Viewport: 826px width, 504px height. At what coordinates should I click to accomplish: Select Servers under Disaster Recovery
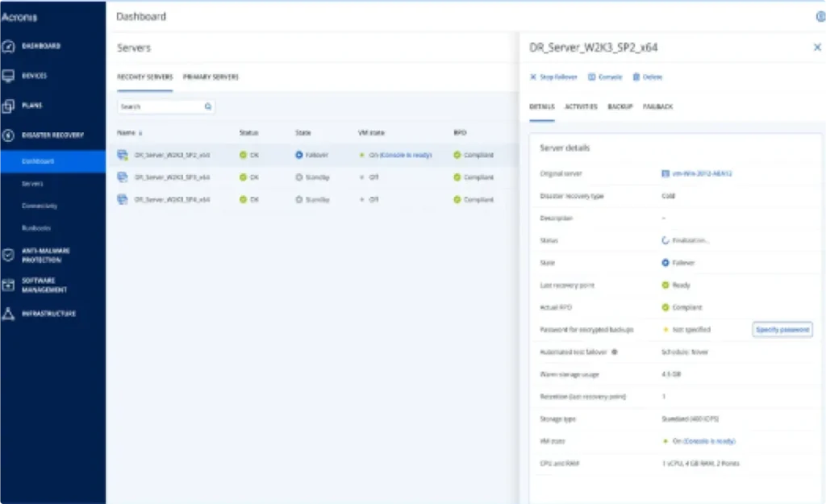32,183
